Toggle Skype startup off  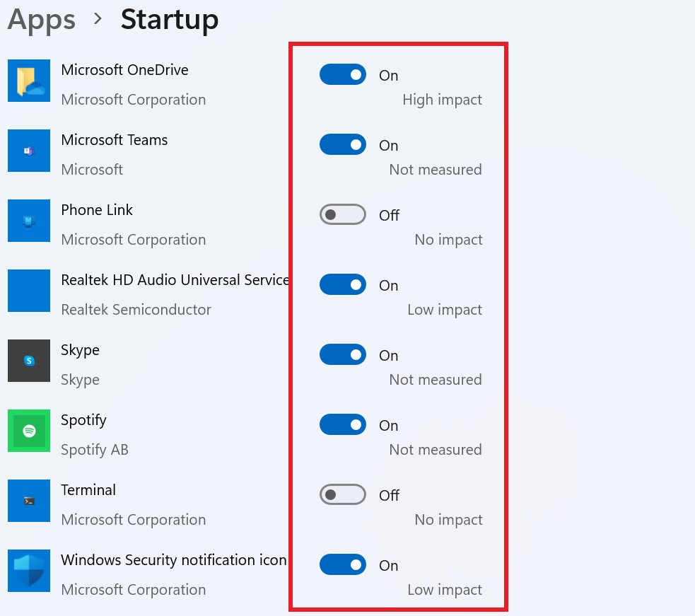(343, 354)
